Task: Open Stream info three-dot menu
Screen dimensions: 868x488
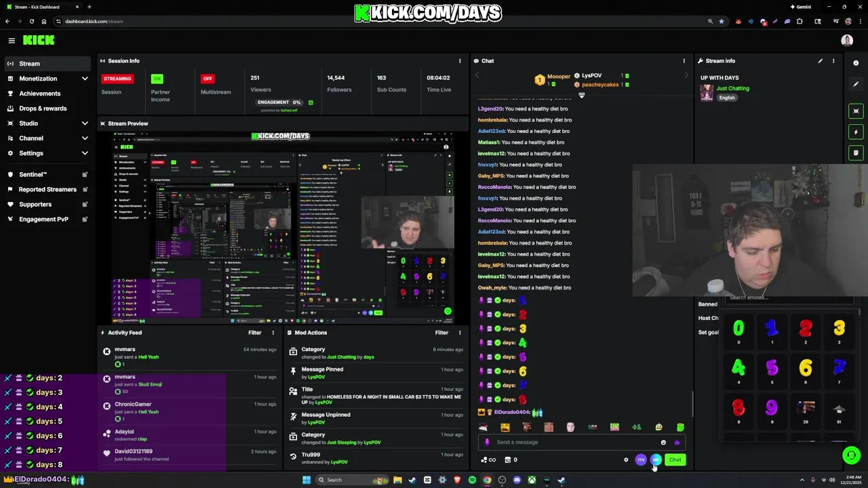Action: (833, 61)
